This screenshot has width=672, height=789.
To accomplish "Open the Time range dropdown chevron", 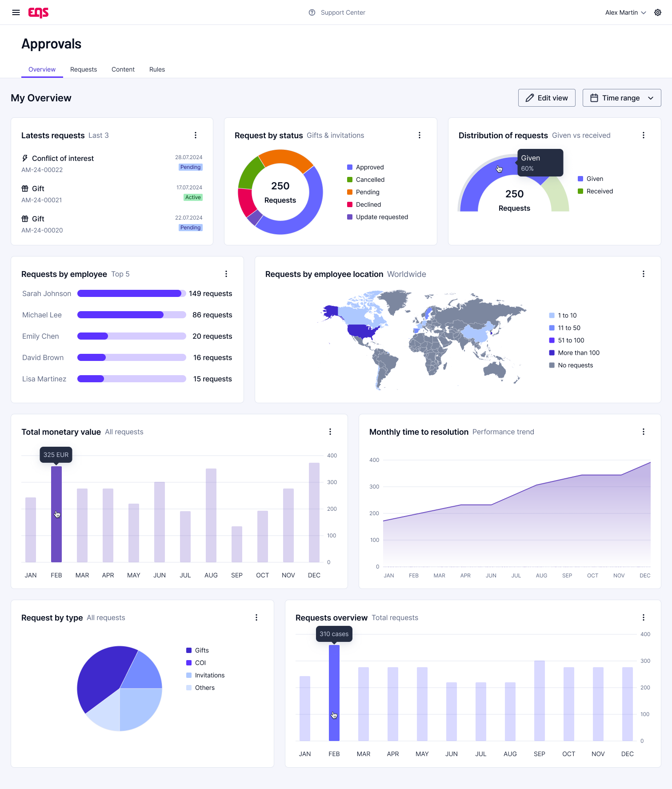I will point(651,98).
